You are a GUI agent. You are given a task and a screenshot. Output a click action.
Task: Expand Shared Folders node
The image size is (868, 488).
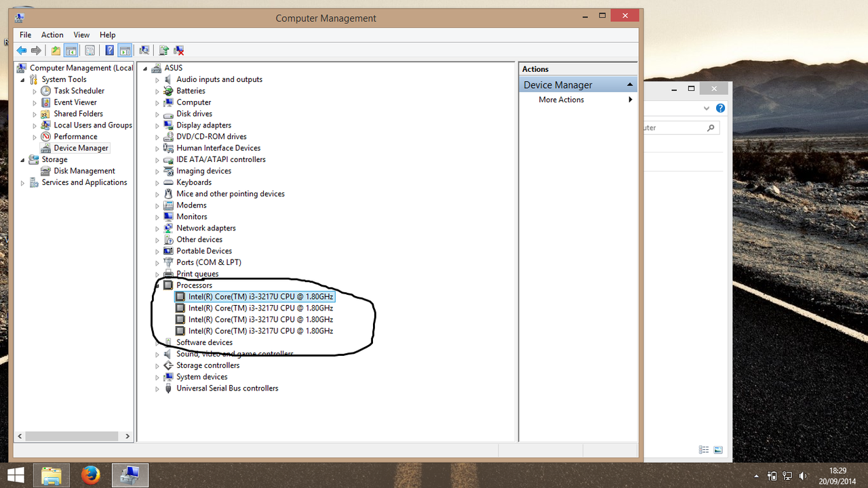[35, 114]
